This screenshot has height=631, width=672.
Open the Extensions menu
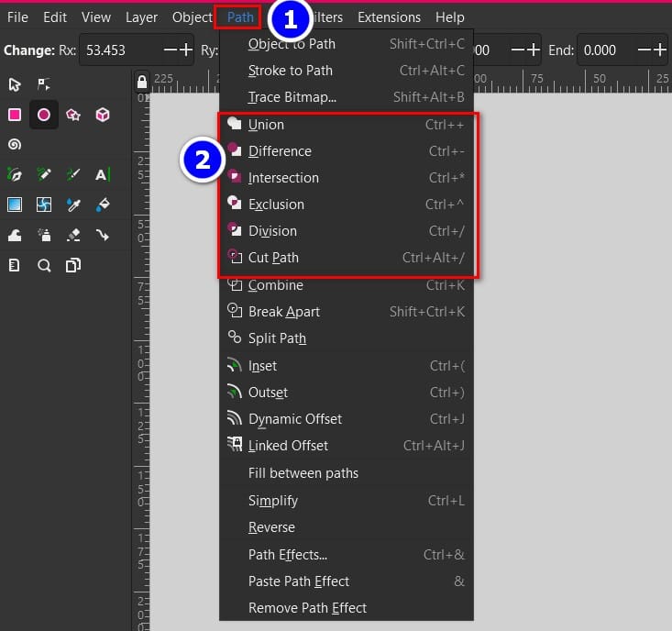(x=389, y=17)
